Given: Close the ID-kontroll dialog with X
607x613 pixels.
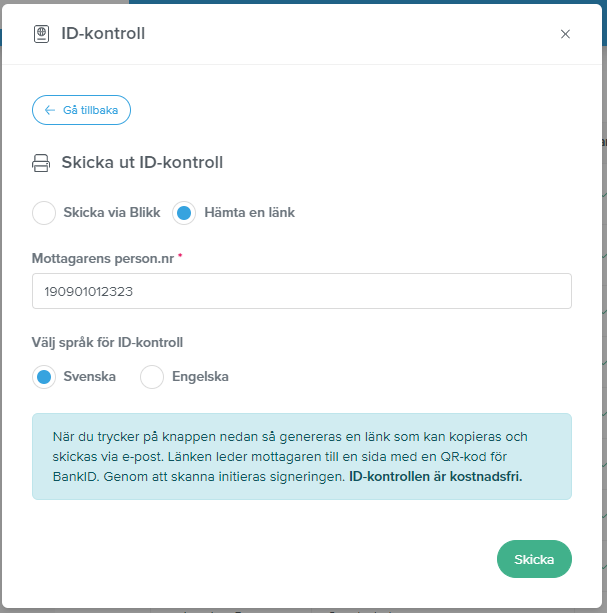Looking at the screenshot, I should pos(565,34).
